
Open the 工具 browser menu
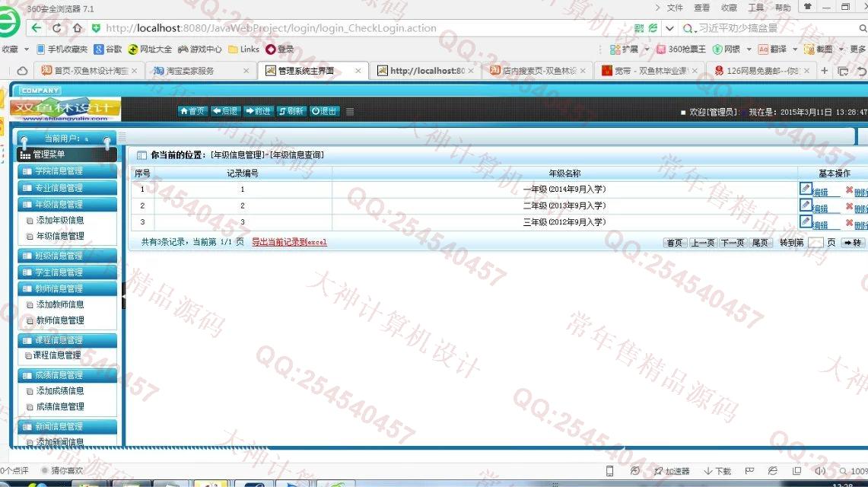pos(755,8)
